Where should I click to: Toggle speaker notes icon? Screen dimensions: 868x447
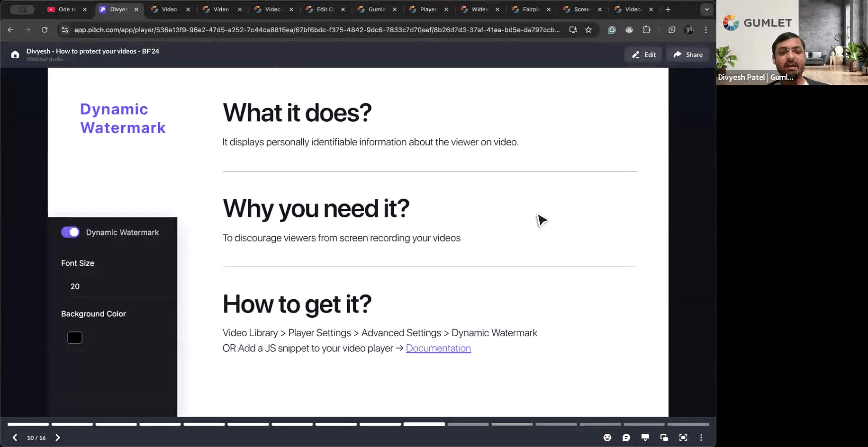tap(645, 438)
